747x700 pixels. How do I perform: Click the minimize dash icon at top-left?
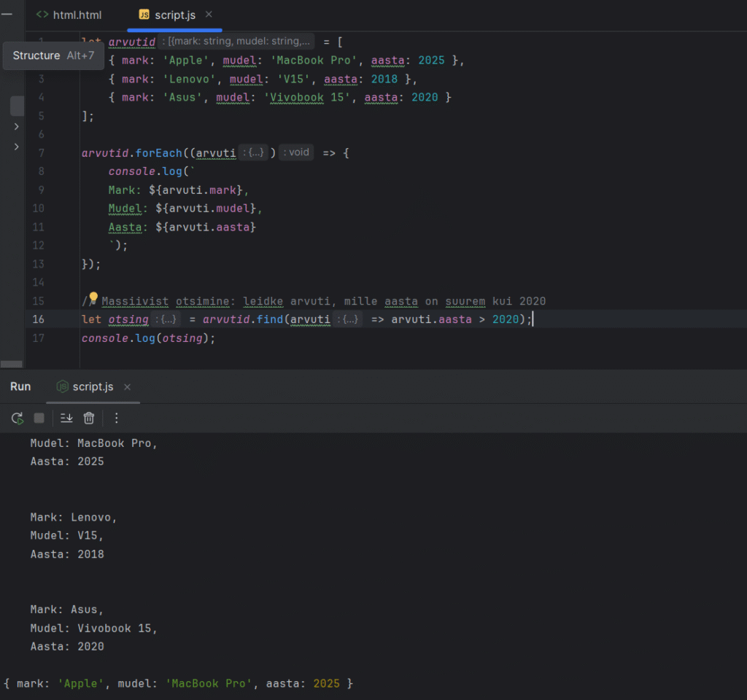[x=7, y=14]
